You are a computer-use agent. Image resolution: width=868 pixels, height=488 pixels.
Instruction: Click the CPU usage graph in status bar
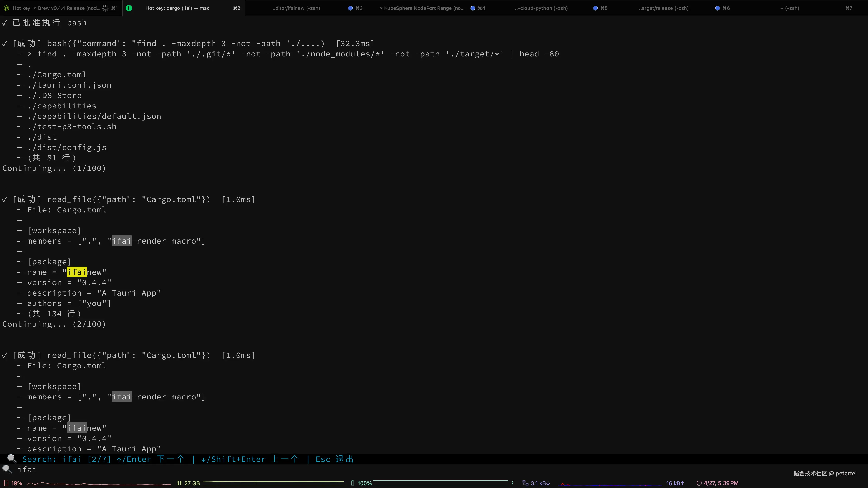coord(98,484)
